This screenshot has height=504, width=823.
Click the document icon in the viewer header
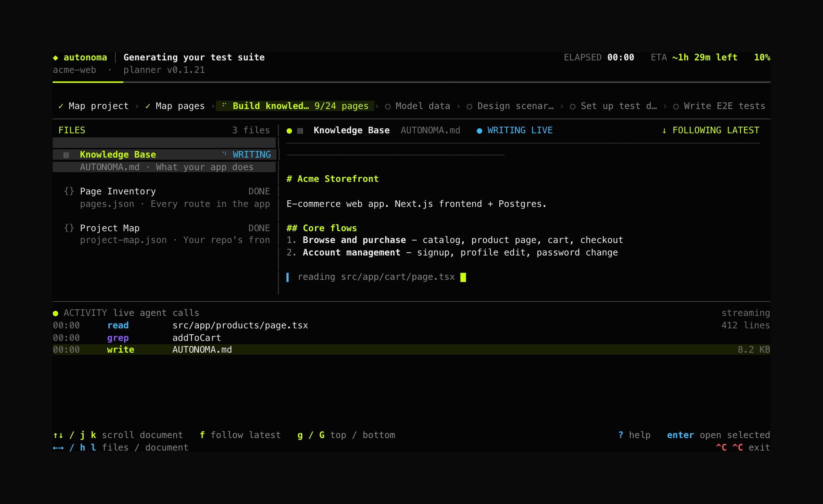click(x=300, y=131)
